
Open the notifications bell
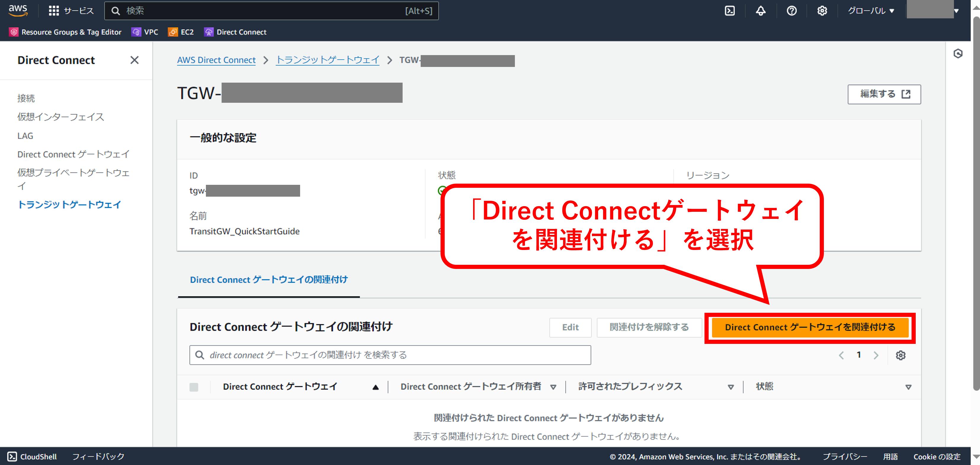760,11
